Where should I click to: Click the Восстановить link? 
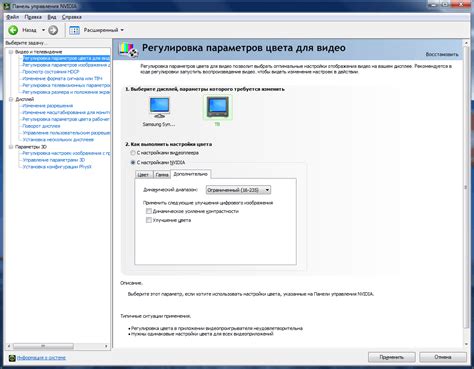point(442,54)
